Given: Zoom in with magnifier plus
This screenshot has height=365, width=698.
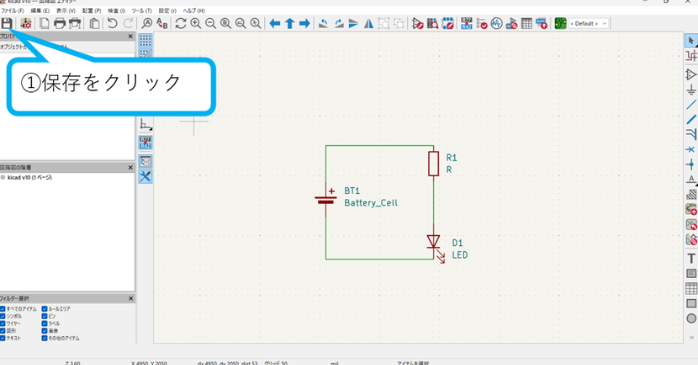Looking at the screenshot, I should [x=195, y=23].
